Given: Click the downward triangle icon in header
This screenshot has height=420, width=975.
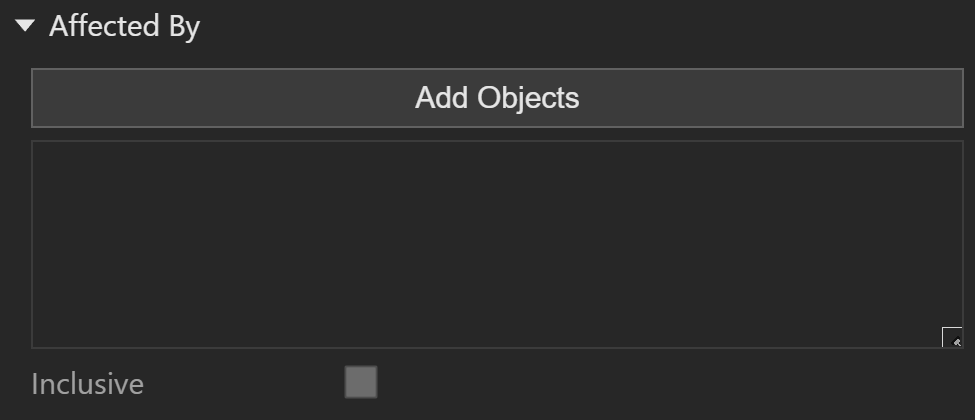Looking at the screenshot, I should click(25, 26).
